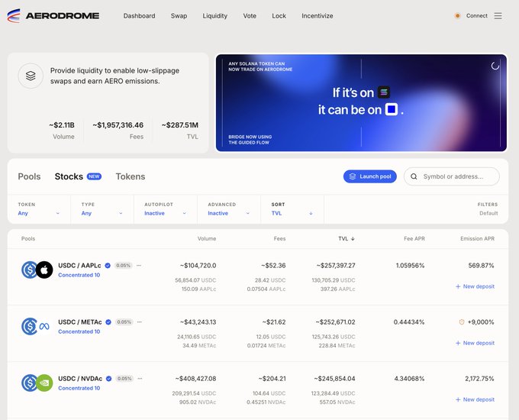Click the ~$287.51M TVL figure
This screenshot has height=420, width=519.
179,125
